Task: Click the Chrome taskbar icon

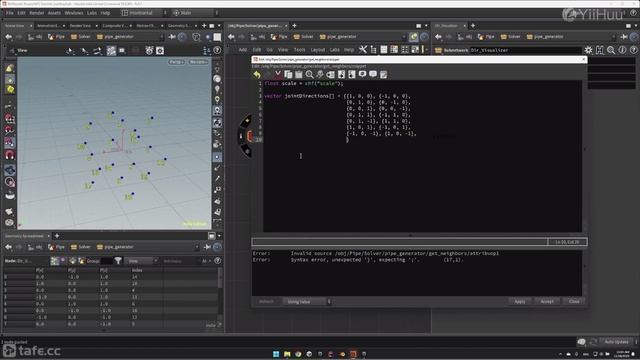Action: 298,354
